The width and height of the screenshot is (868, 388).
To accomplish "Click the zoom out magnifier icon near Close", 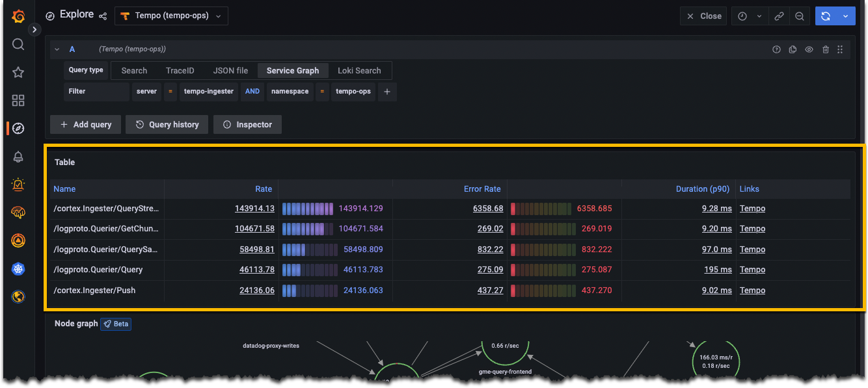I will point(800,16).
